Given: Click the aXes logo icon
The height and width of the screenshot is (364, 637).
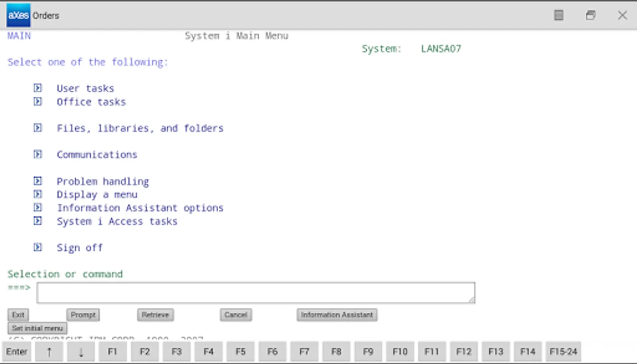Looking at the screenshot, I should point(18,15).
